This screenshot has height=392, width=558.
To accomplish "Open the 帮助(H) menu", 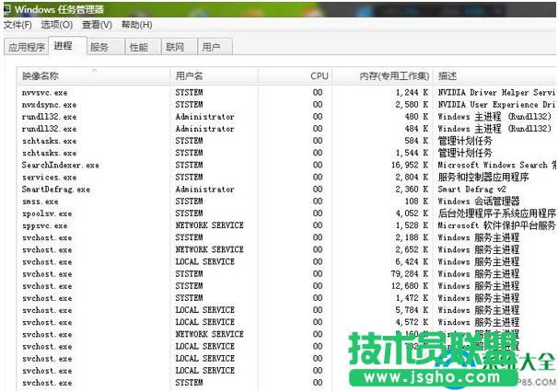I will pos(136,25).
